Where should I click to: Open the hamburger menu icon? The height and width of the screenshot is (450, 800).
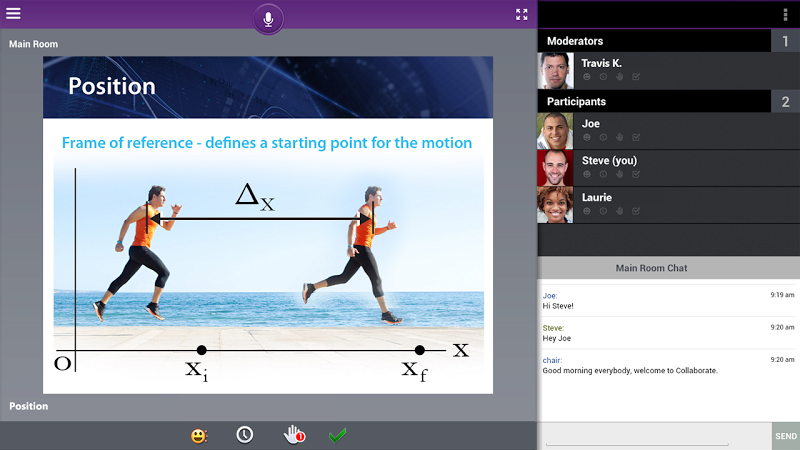[13, 13]
